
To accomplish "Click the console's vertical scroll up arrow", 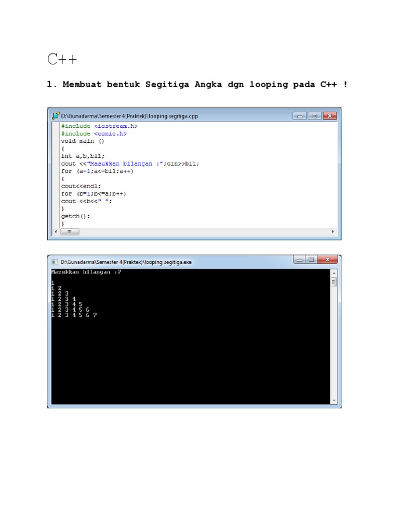I will (x=334, y=273).
